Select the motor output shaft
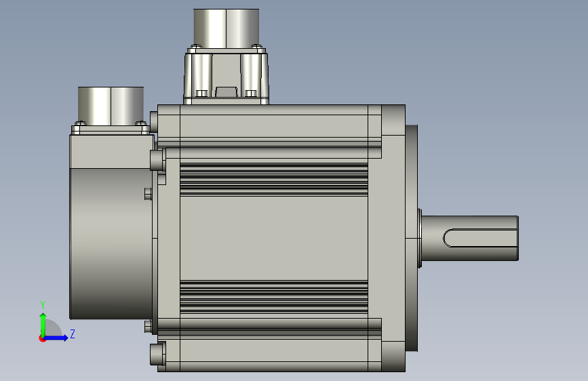The height and width of the screenshot is (381, 588). pyautogui.click(x=470, y=238)
